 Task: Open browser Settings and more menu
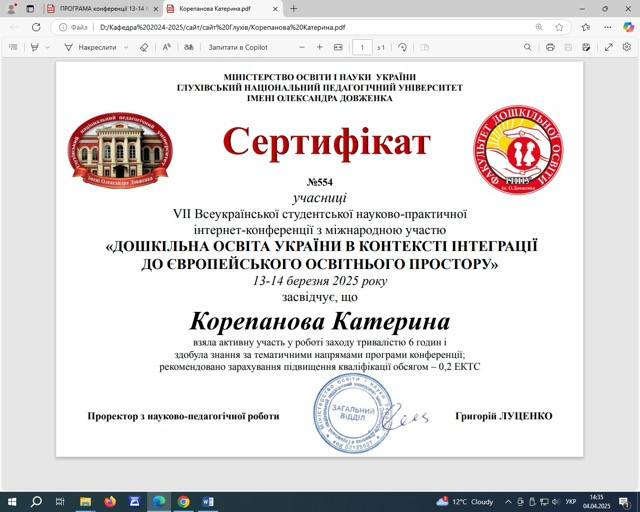point(608,27)
